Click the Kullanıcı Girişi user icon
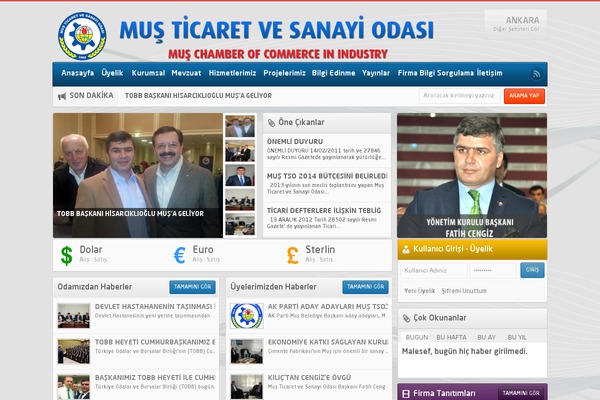The image size is (600, 400). coord(406,249)
